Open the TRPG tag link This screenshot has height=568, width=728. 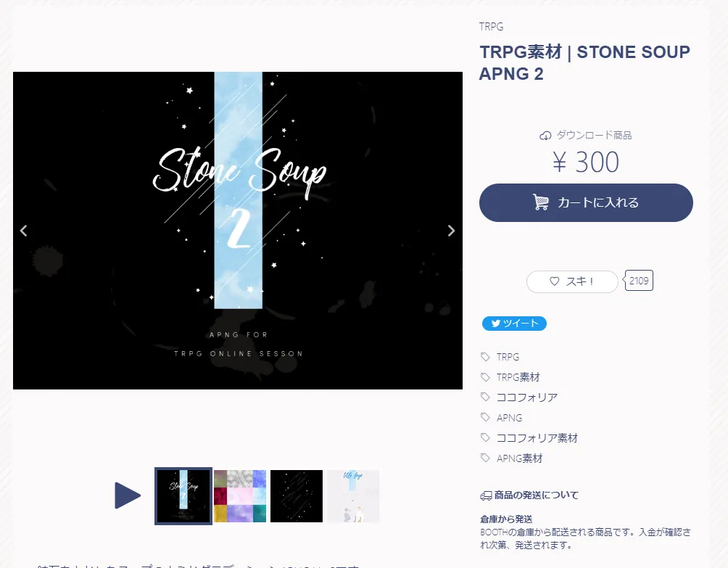pos(508,357)
